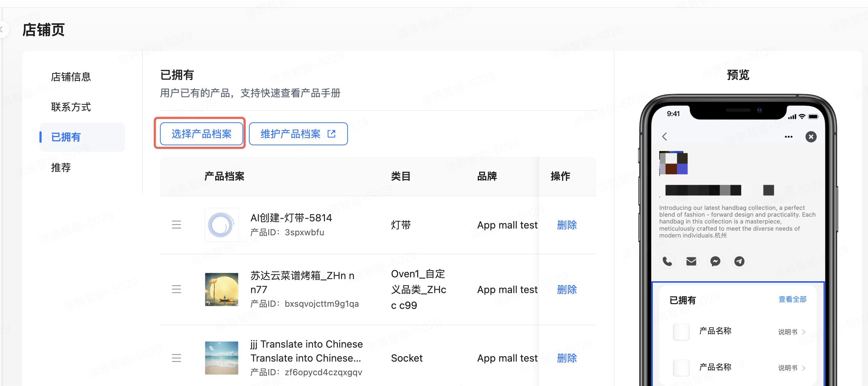The image size is (868, 386).
Task: Click the second 产品名称 placeholder image in preview
Action: point(681,368)
